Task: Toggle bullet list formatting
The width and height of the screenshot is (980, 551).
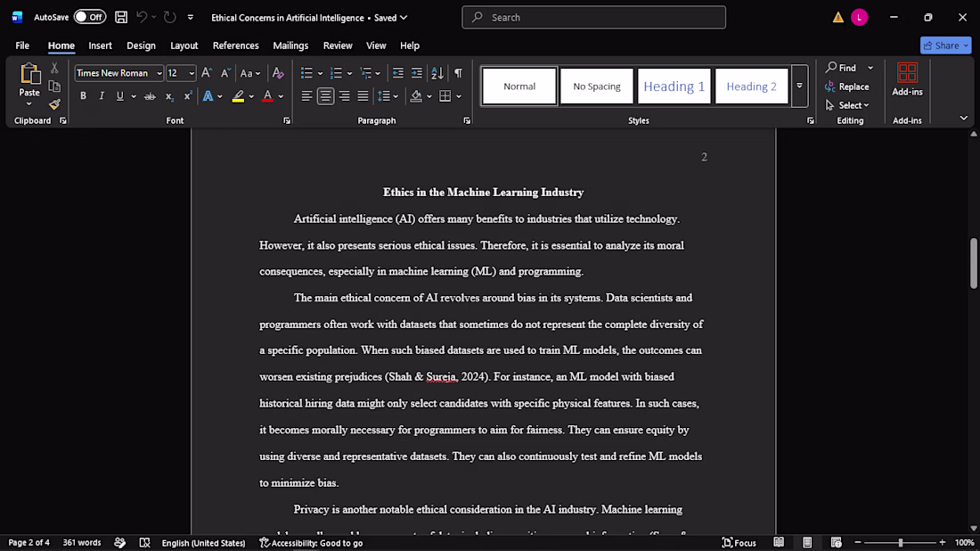Action: [x=306, y=73]
